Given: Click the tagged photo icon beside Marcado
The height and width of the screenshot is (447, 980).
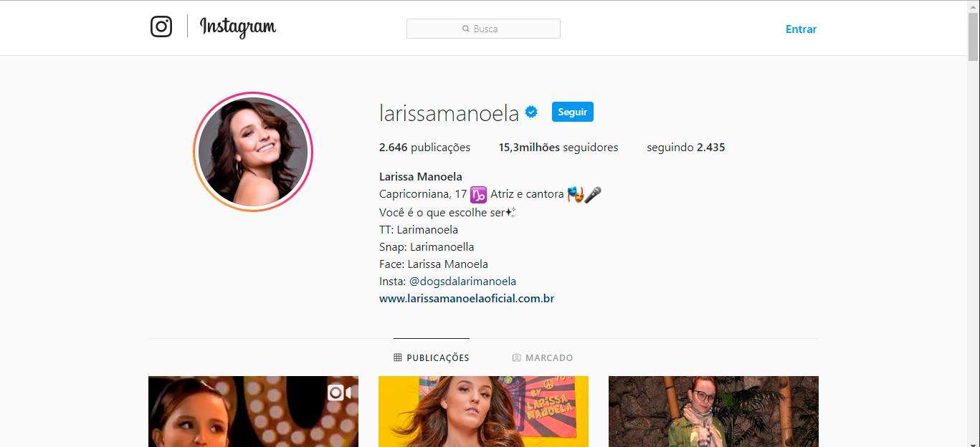Looking at the screenshot, I should (x=516, y=357).
